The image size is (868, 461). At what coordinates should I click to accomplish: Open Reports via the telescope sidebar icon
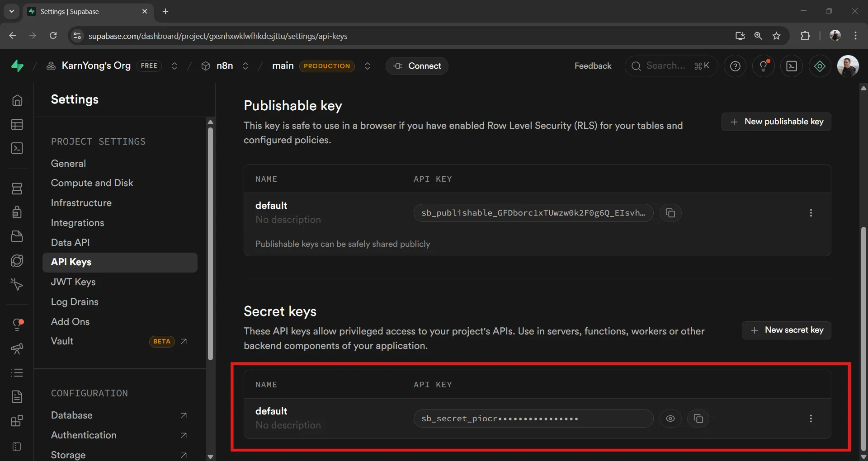(17, 349)
